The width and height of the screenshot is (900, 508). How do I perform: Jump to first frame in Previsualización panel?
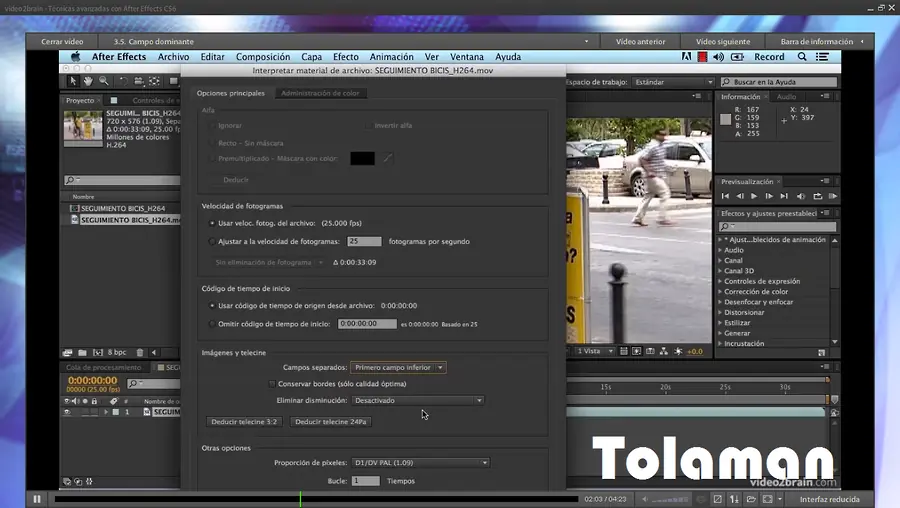727,196
